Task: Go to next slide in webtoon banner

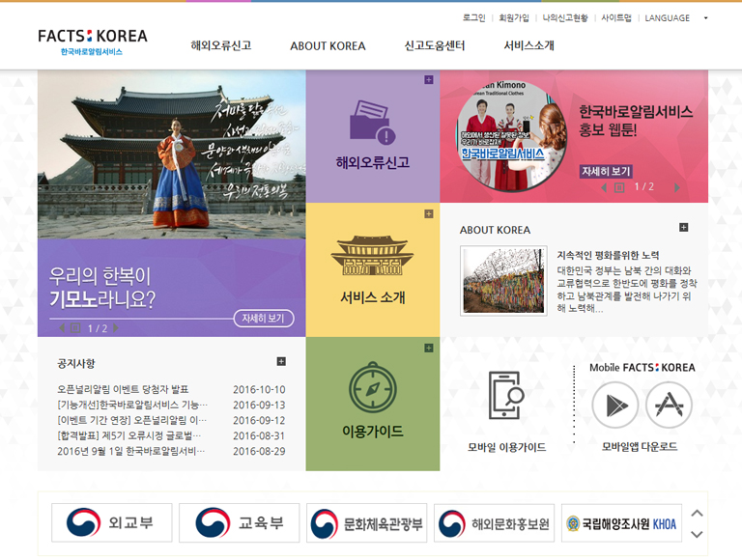Action: pyautogui.click(x=676, y=187)
